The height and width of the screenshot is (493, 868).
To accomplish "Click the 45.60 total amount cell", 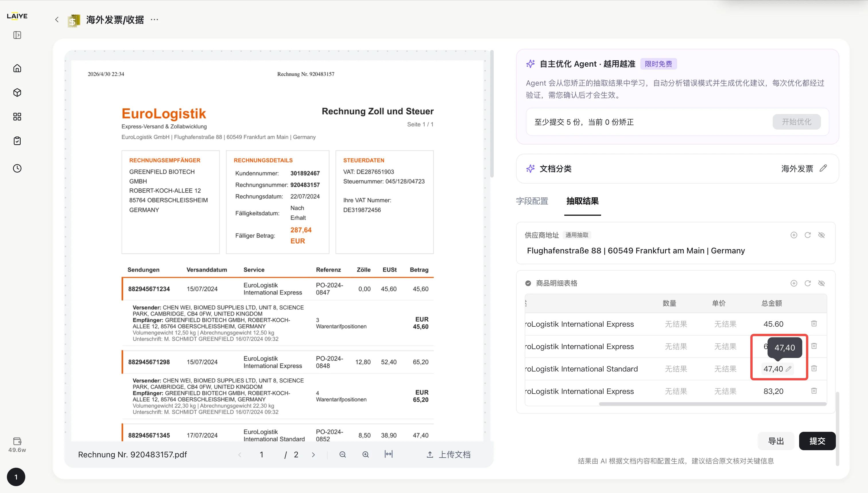I will (773, 324).
